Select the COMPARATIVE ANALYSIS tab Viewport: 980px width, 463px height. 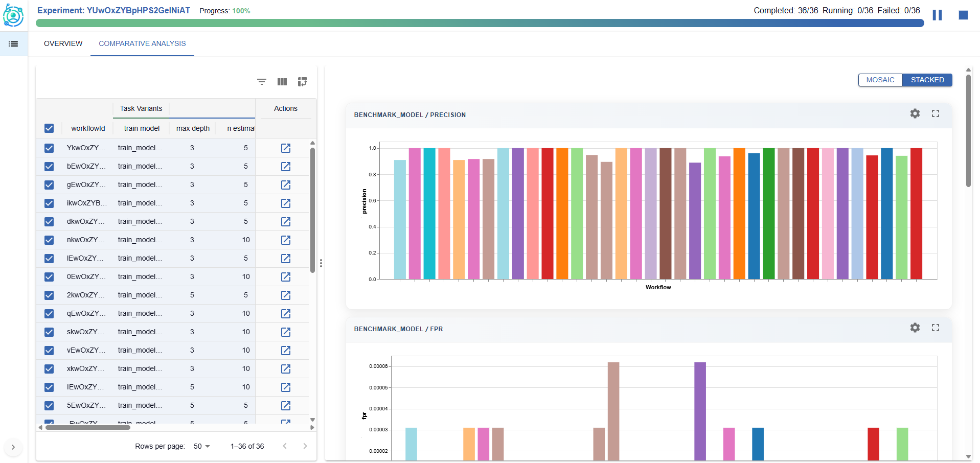(x=142, y=43)
